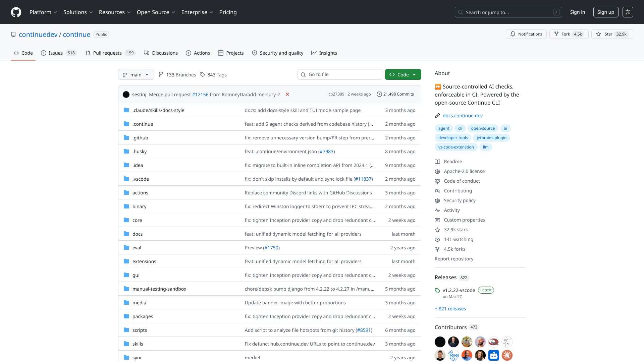Fork the repository
The image size is (644, 362).
tap(569, 34)
